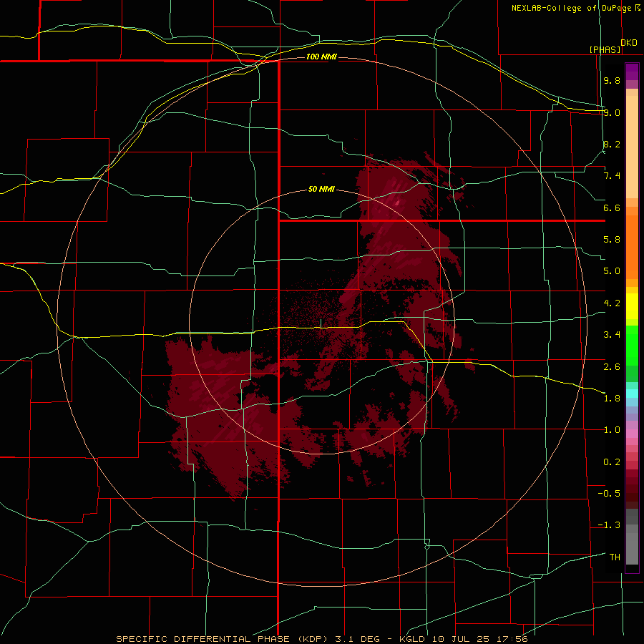
Task: Click the 3.1 DEG elevation text
Action: (x=356, y=639)
